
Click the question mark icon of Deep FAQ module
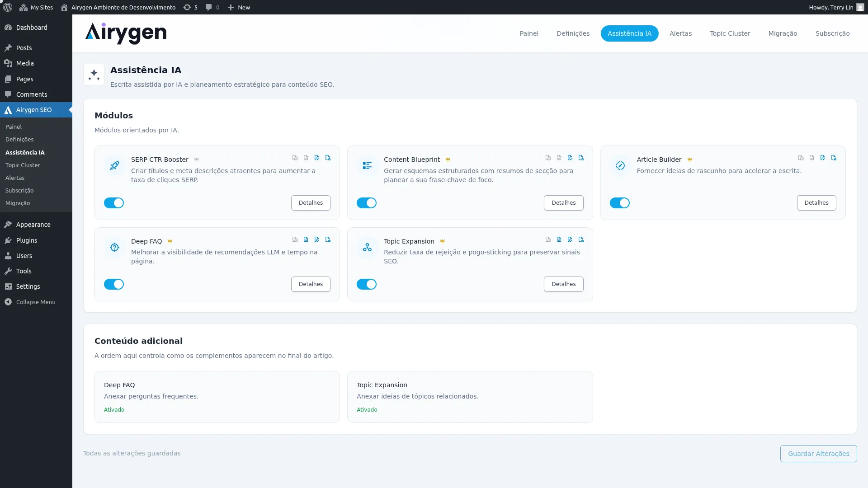(x=114, y=247)
